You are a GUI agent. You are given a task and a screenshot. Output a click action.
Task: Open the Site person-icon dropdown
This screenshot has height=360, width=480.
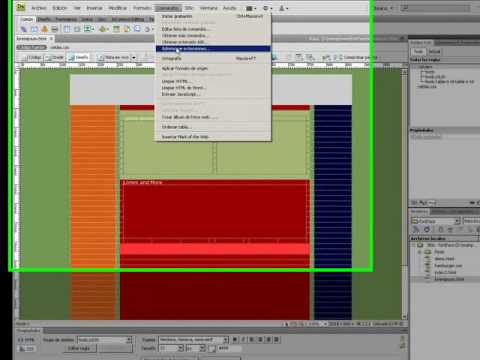283,8
